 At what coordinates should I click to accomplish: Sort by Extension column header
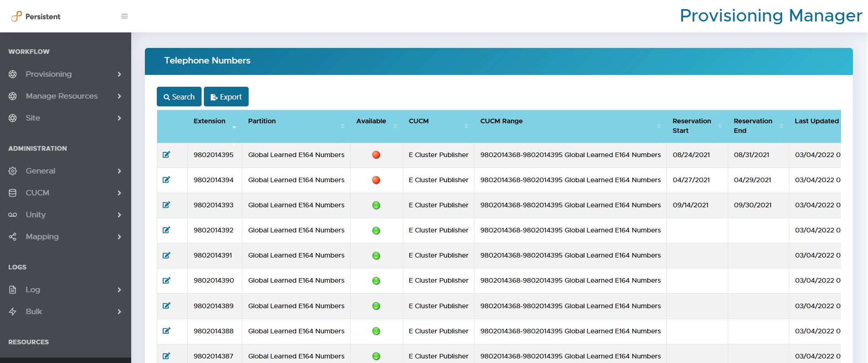tap(214, 126)
